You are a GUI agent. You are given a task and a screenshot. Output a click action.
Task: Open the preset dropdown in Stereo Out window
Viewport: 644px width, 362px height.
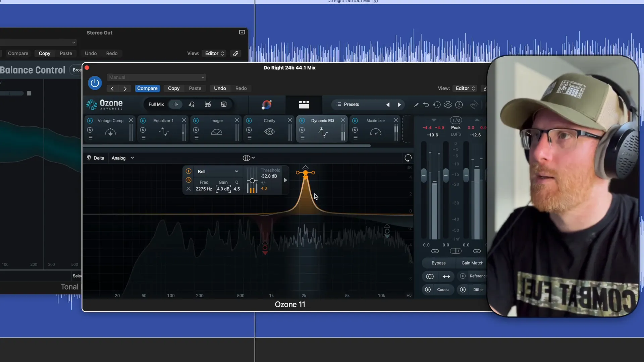[38, 43]
